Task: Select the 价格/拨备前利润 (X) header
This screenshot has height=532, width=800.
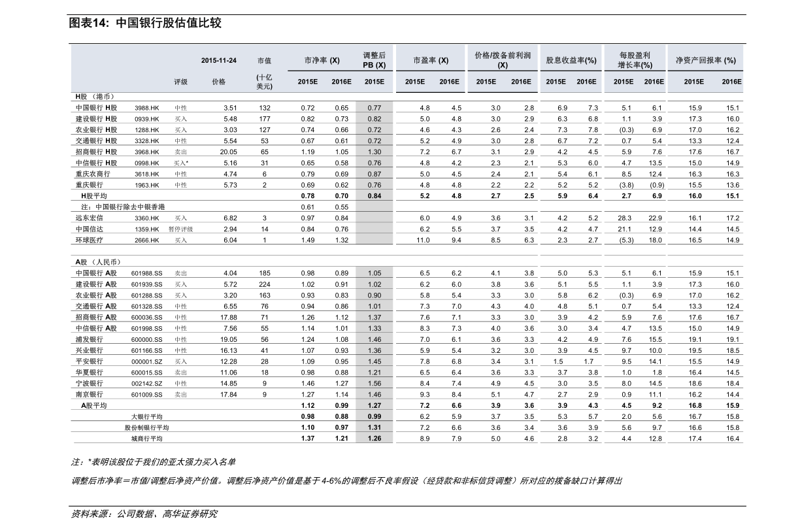Action: [502, 60]
